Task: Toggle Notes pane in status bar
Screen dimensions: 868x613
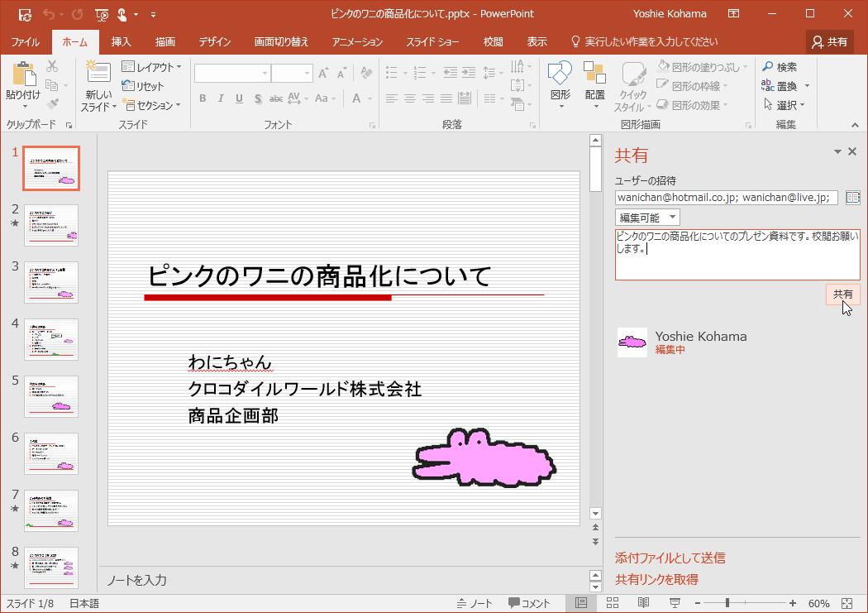Action: click(x=475, y=603)
